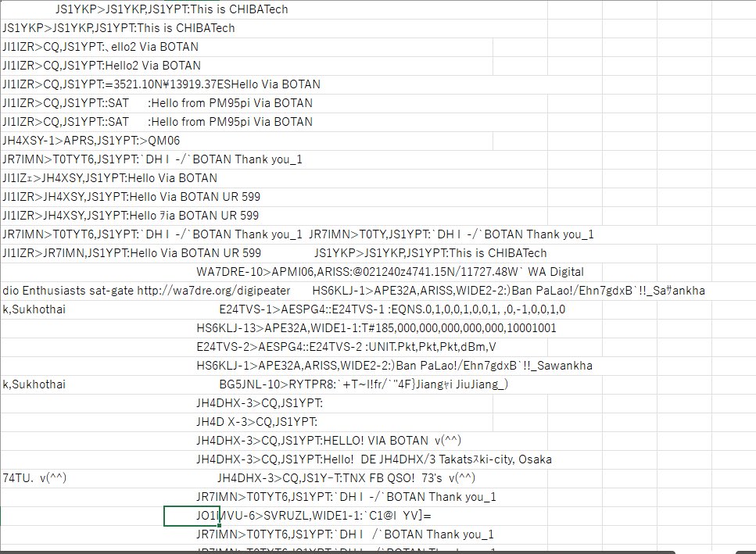Select "BG5JNL-10>RYTPR8" Jiangxi JiuJiang entry
This screenshot has width=756, height=554.
pyautogui.click(x=364, y=385)
